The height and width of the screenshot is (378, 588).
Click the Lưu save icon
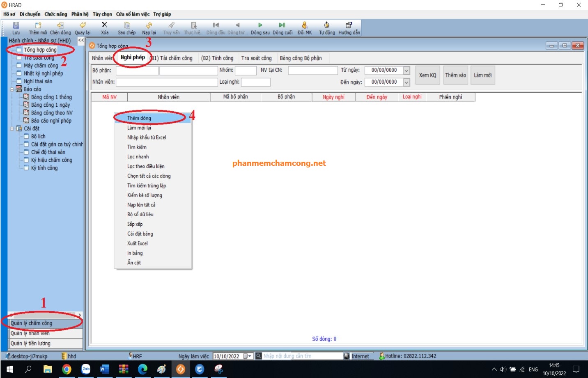(16, 25)
